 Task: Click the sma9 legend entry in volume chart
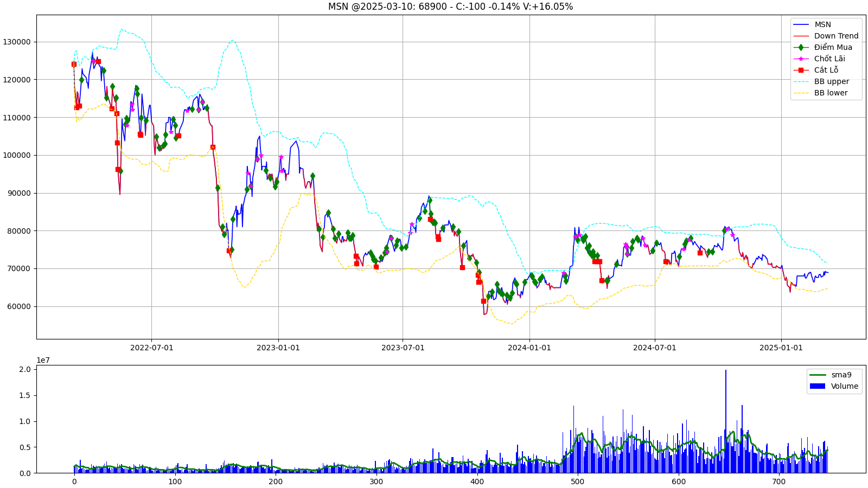pyautogui.click(x=831, y=375)
